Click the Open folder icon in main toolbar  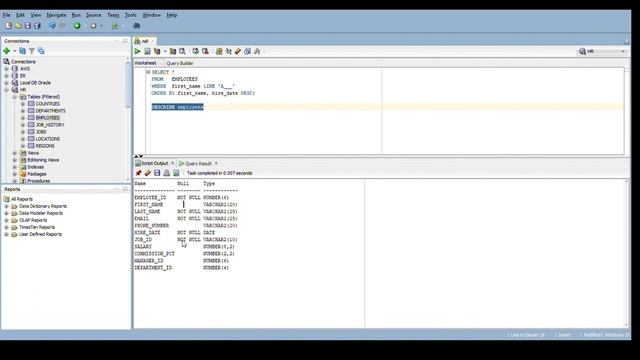18,26
